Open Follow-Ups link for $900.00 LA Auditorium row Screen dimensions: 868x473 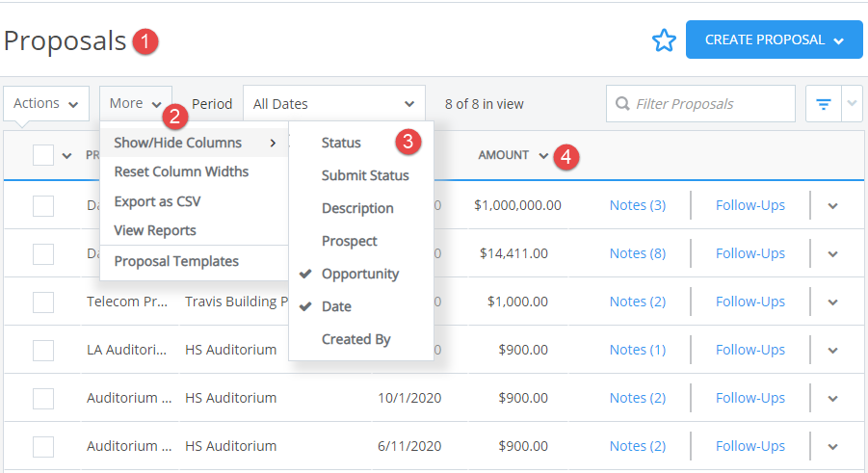pyautogui.click(x=750, y=350)
